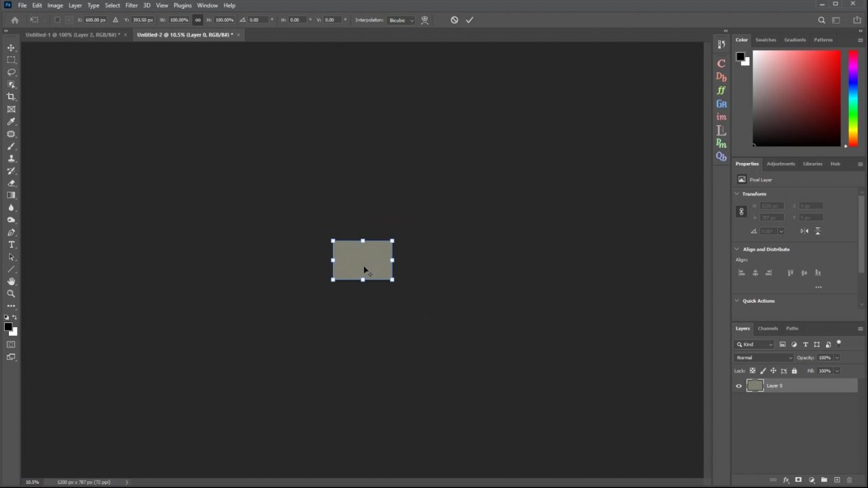Switch to the Adjustments tab
This screenshot has width=868, height=488.
781,164
